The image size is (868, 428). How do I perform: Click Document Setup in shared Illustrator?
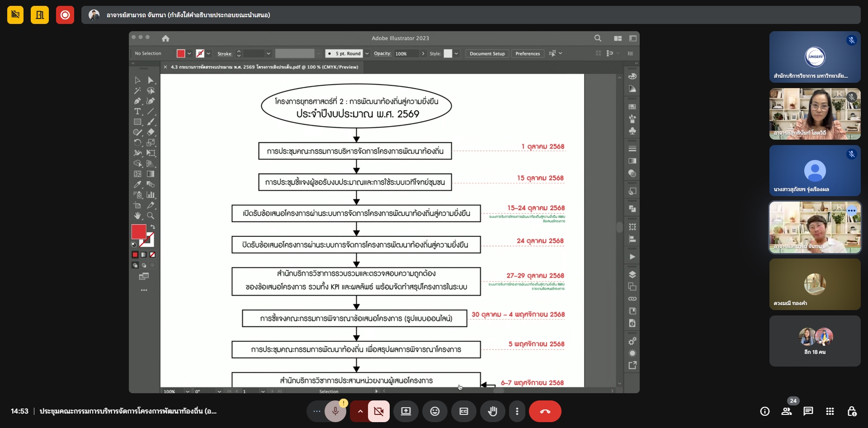pyautogui.click(x=487, y=53)
